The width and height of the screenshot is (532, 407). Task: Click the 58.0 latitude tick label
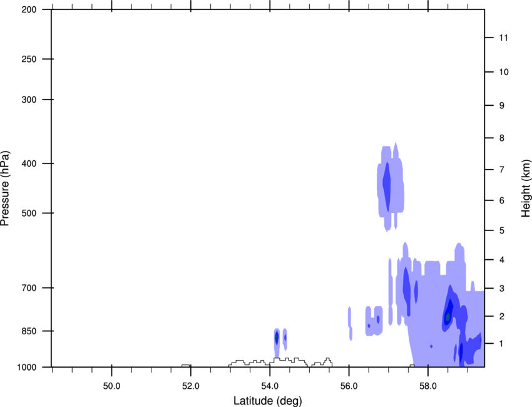[x=428, y=386]
